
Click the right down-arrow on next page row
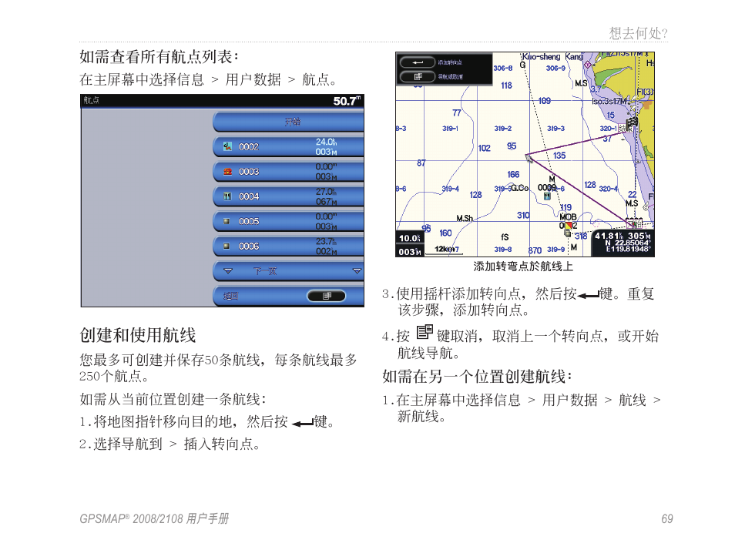(357, 271)
